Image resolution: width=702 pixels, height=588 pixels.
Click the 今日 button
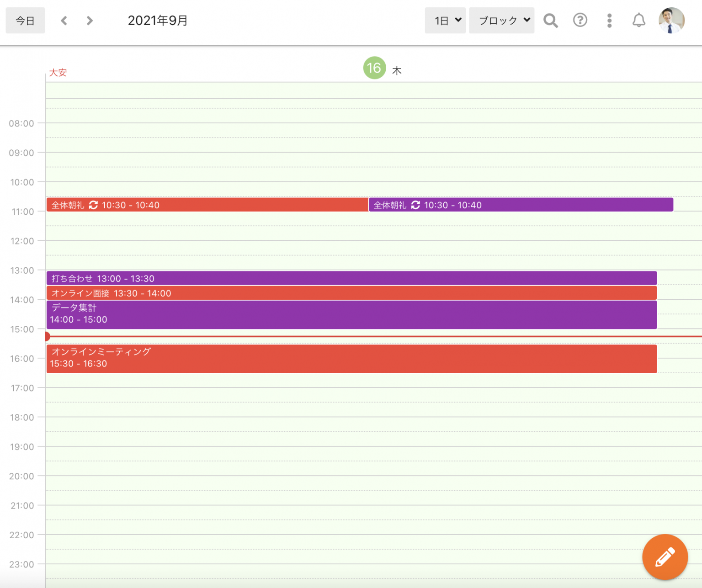click(25, 21)
